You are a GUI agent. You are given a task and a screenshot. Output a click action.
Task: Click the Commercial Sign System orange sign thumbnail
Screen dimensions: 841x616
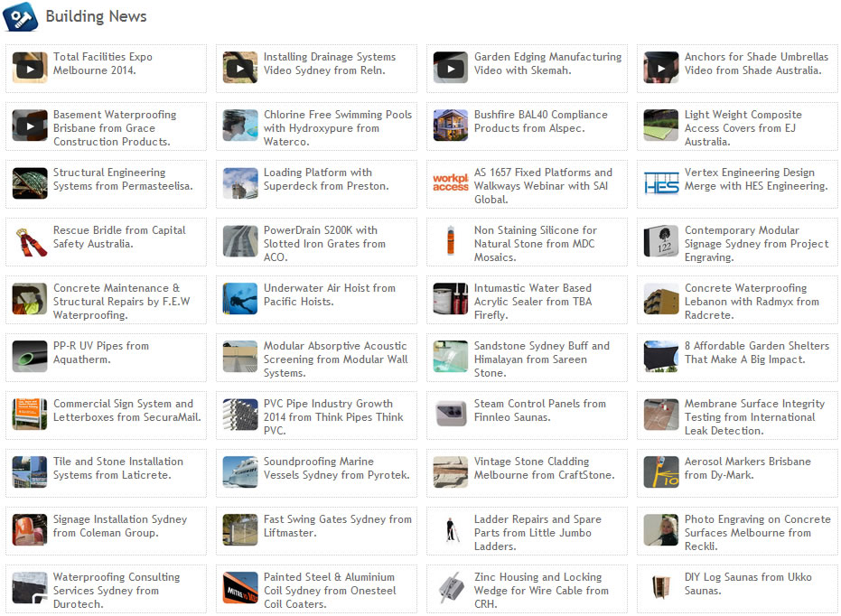[x=30, y=415]
